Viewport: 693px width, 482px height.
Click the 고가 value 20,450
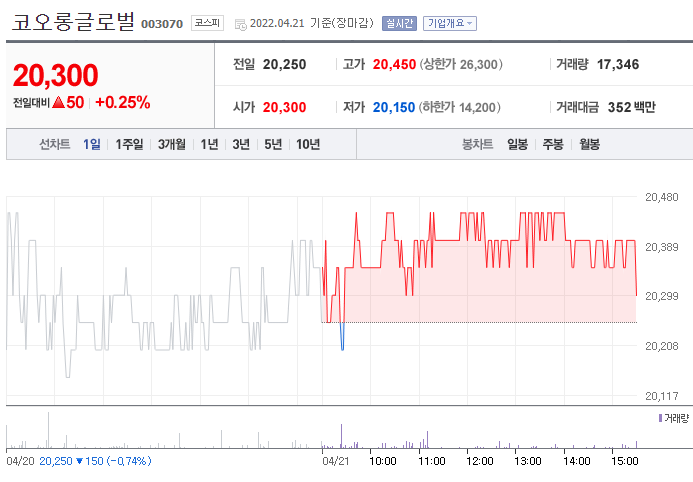(x=394, y=65)
